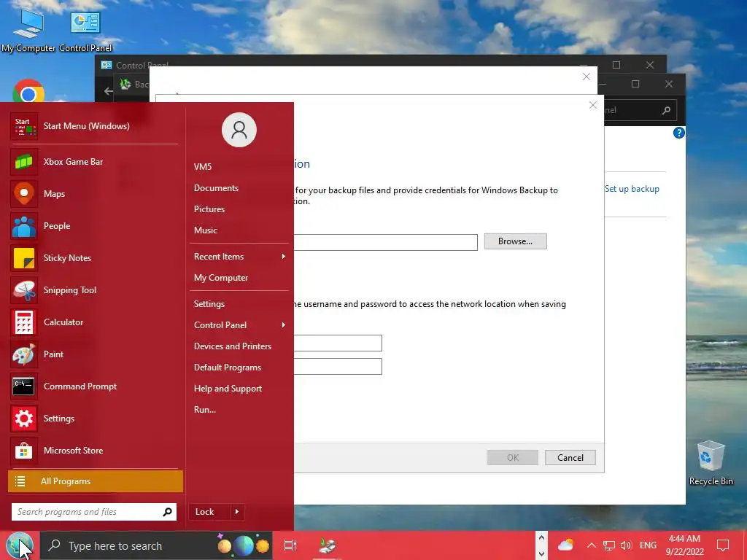The width and height of the screenshot is (747, 560).
Task: Open Devices and Printers
Action: [x=233, y=346]
